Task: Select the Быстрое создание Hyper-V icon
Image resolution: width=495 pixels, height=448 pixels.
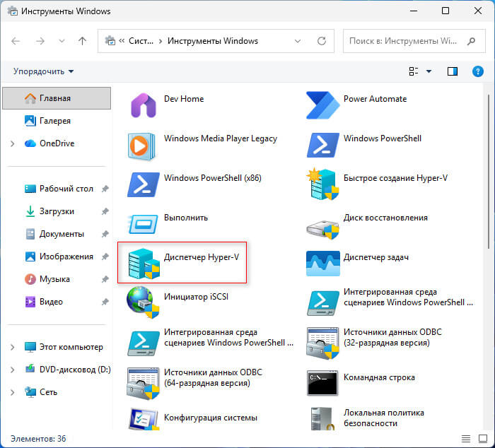Action: tap(322, 184)
